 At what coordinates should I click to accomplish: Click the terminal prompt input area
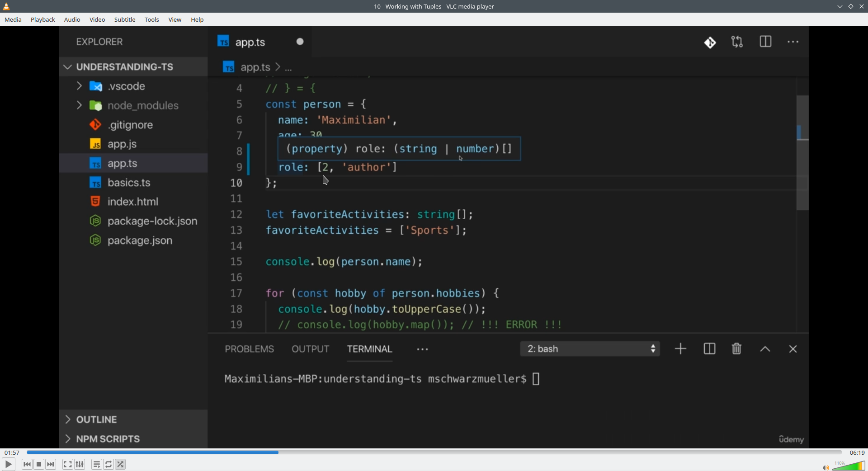click(x=536, y=379)
